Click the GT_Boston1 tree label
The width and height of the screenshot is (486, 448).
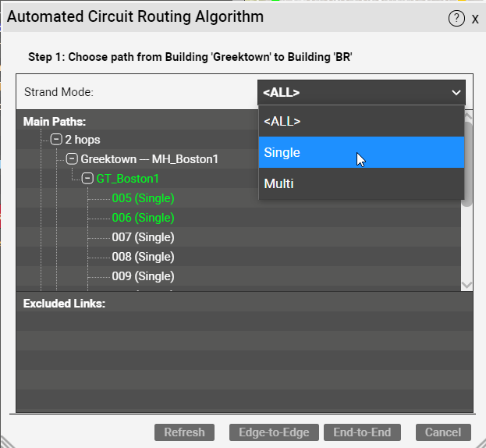coord(127,179)
